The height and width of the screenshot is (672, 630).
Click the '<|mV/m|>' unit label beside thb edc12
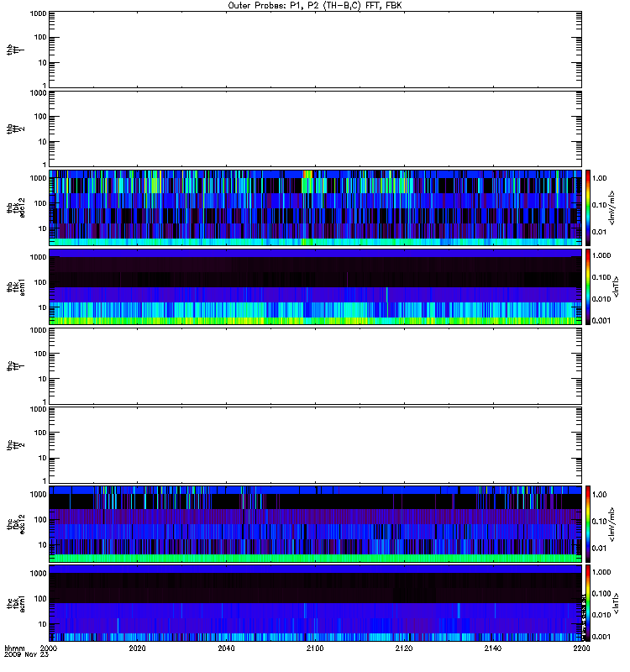pyautogui.click(x=612, y=207)
